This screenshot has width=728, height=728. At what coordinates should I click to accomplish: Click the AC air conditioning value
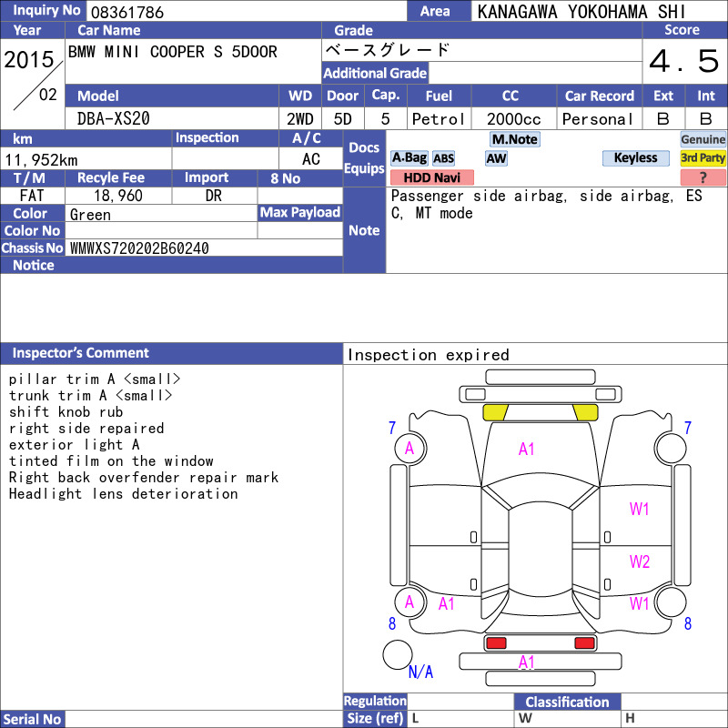click(x=310, y=159)
